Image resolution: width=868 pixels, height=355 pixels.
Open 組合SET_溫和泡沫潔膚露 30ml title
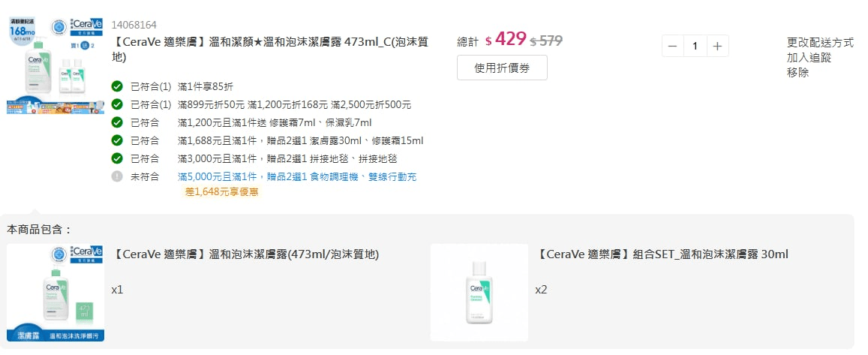pyautogui.click(x=662, y=254)
